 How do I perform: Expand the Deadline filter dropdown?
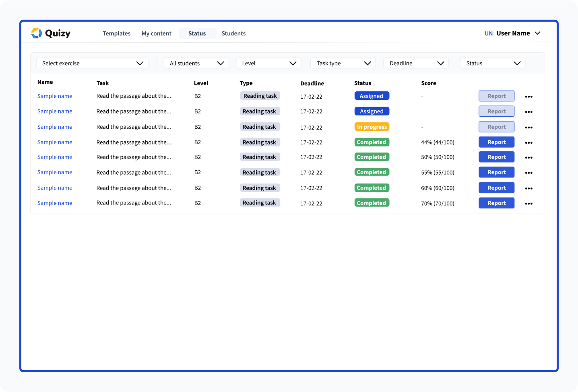[416, 63]
